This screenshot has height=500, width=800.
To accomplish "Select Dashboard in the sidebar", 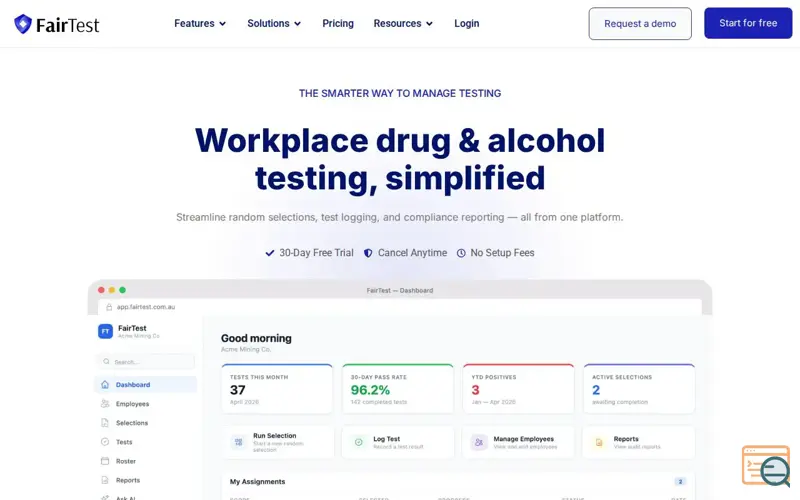I will tap(145, 385).
